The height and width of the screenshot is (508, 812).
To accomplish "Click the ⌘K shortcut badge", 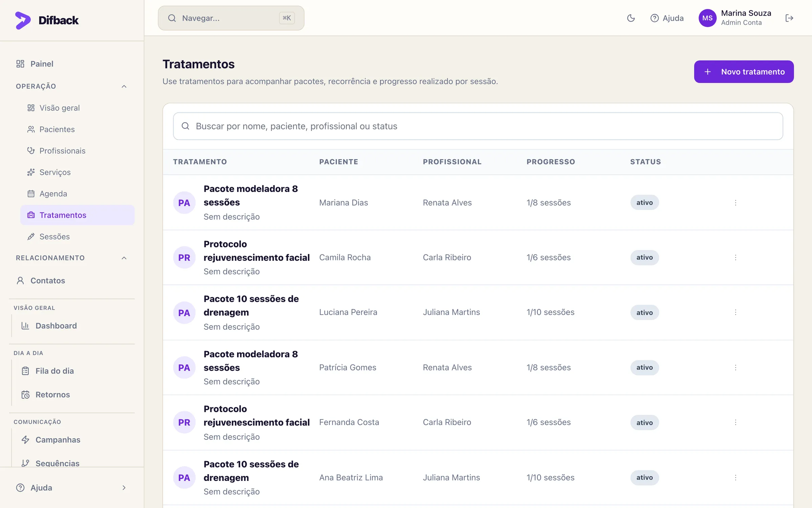I will coord(287,18).
